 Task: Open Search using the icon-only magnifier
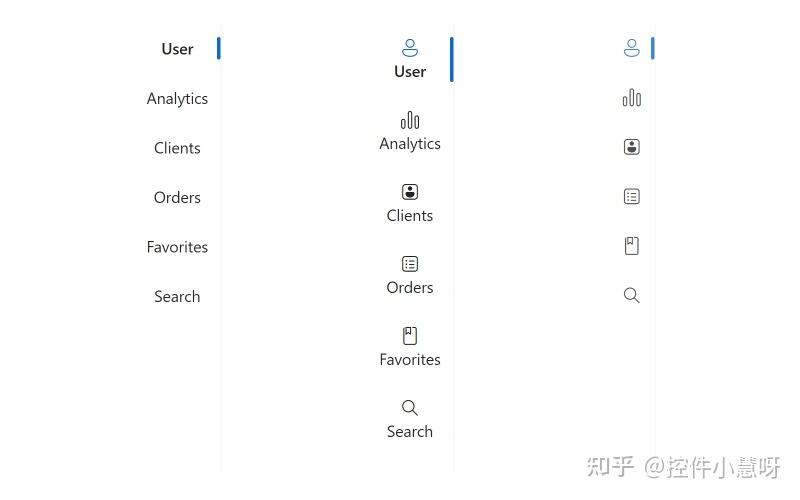(631, 296)
